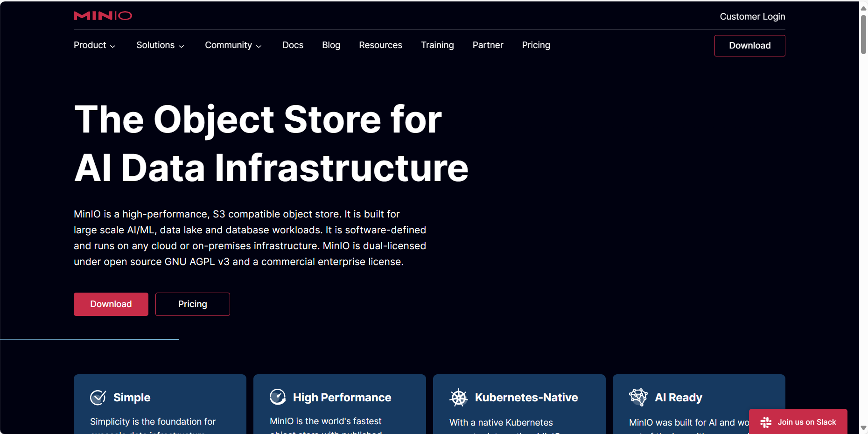This screenshot has height=434, width=868.
Task: Navigate to the Blog section
Action: coord(331,45)
